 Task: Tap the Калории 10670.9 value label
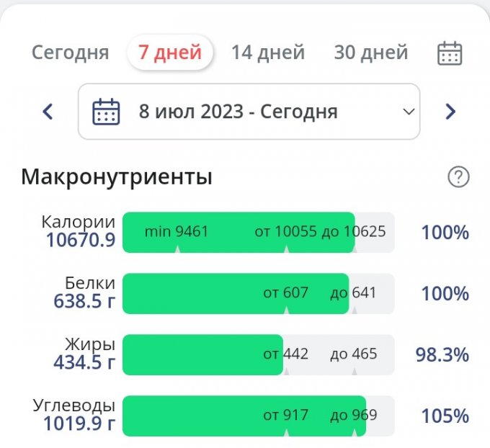81,240
